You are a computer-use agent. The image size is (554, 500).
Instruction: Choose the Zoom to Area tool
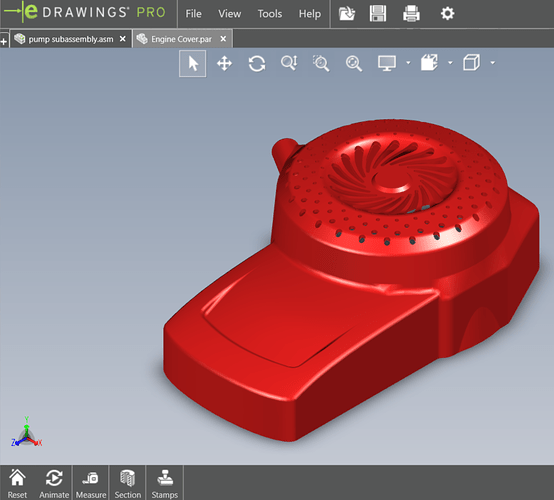[x=321, y=64]
